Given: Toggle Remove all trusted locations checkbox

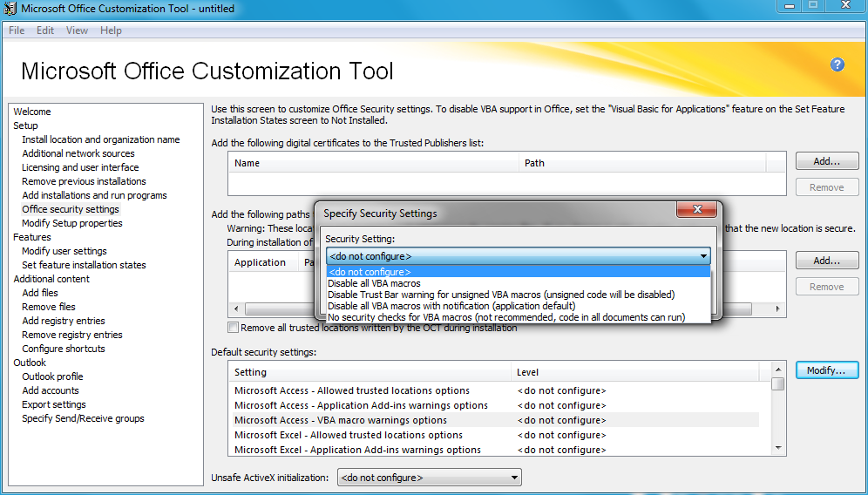Looking at the screenshot, I should pyautogui.click(x=234, y=328).
